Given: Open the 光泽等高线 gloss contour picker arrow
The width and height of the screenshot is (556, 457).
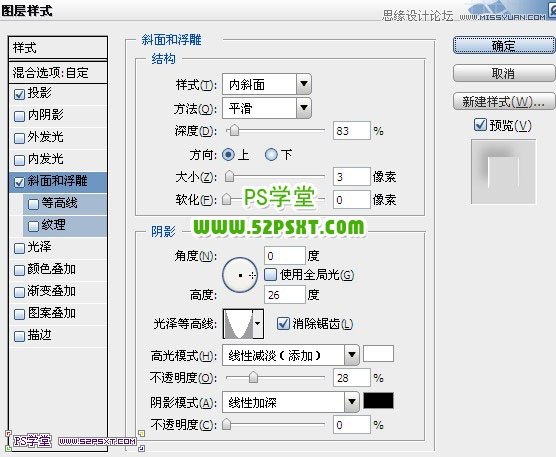Looking at the screenshot, I should 258,324.
